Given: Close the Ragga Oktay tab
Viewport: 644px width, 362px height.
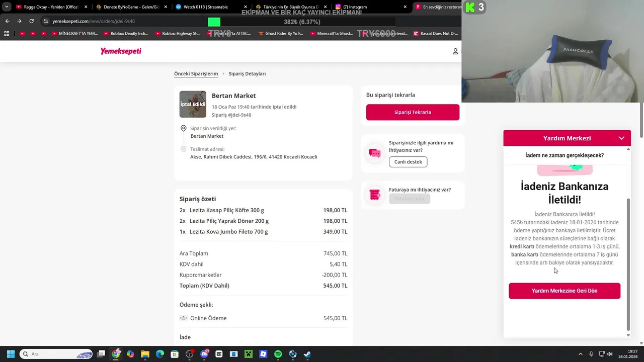Looking at the screenshot, I should pyautogui.click(x=86, y=7).
